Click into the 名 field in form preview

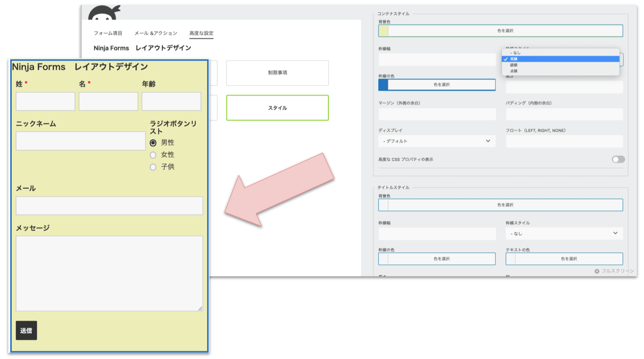(108, 102)
